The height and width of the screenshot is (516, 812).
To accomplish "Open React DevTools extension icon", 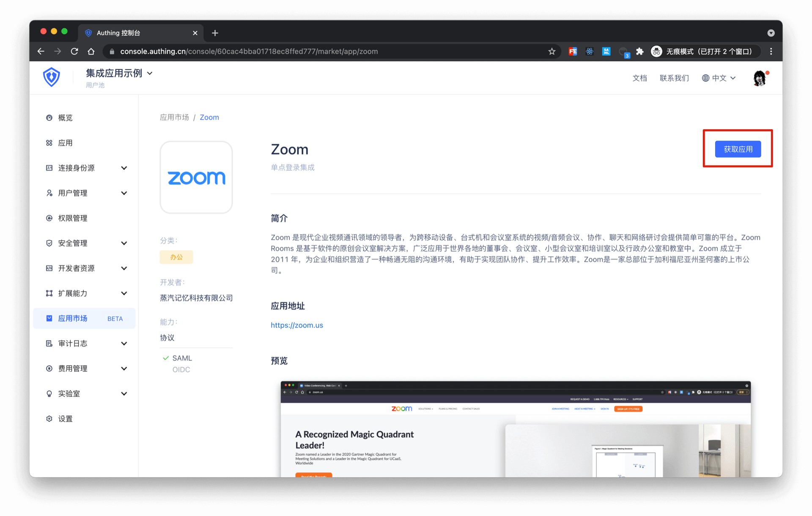I will click(x=590, y=52).
